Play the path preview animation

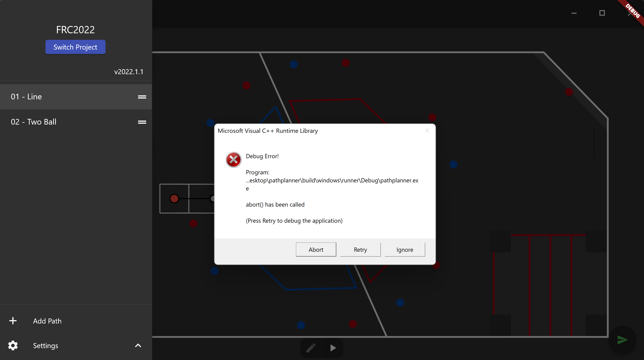(x=332, y=348)
